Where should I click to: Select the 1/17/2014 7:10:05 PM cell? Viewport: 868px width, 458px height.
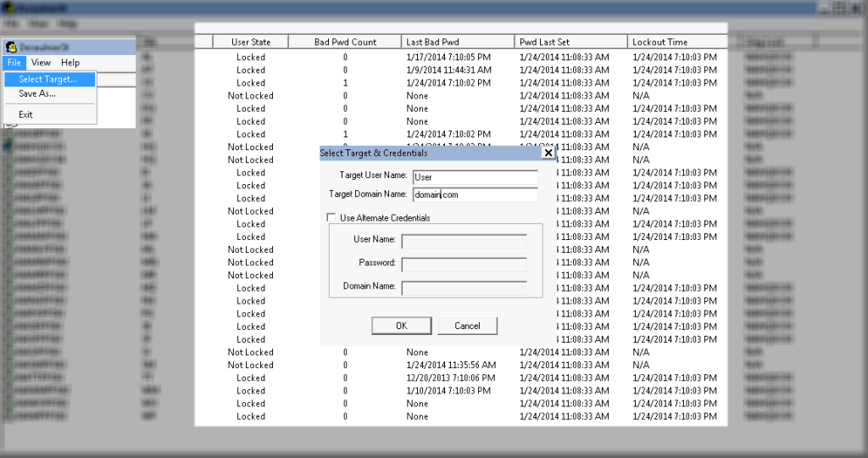[x=448, y=57]
